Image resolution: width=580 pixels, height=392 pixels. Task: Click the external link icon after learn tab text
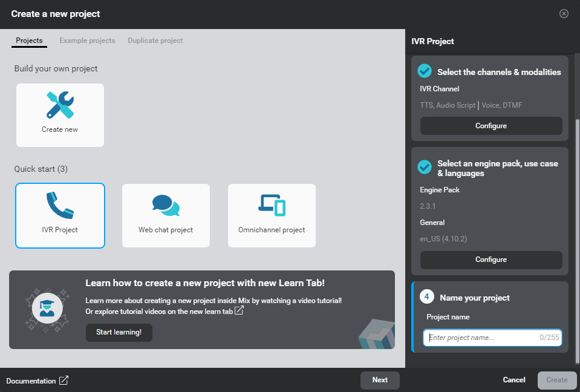pyautogui.click(x=239, y=310)
